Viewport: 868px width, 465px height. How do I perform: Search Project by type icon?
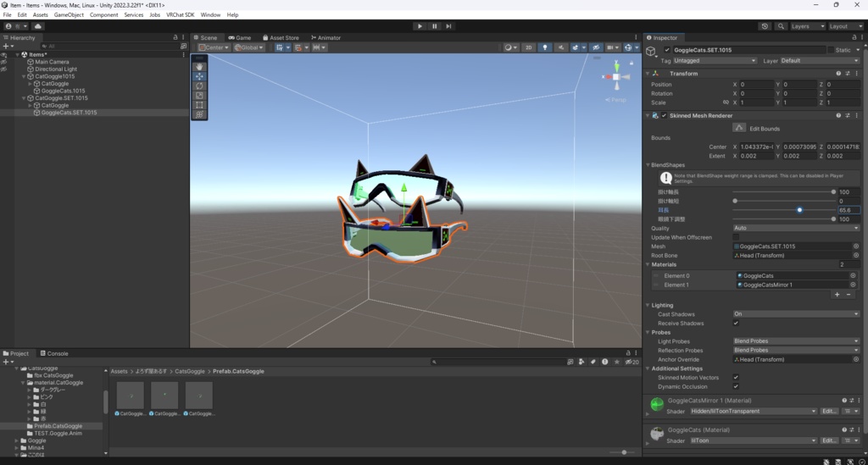click(581, 362)
